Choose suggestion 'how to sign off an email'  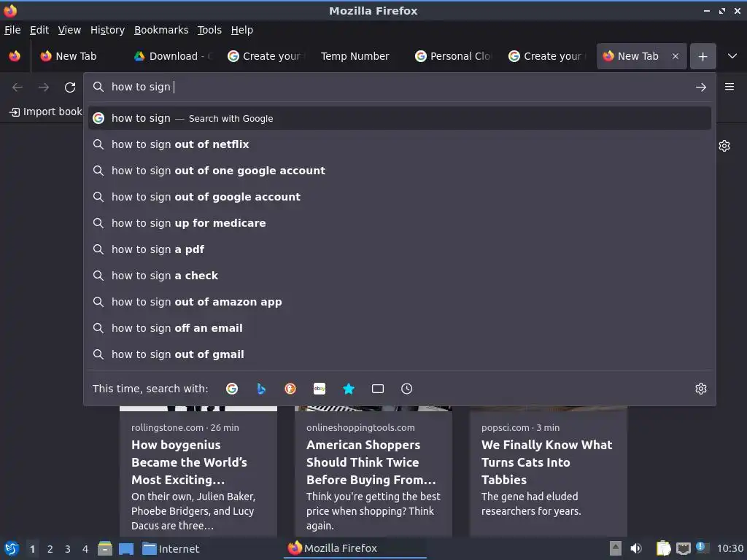click(x=399, y=328)
